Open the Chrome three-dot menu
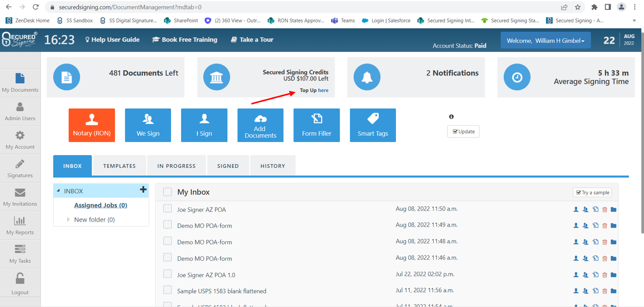644x307 pixels. pos(635,7)
